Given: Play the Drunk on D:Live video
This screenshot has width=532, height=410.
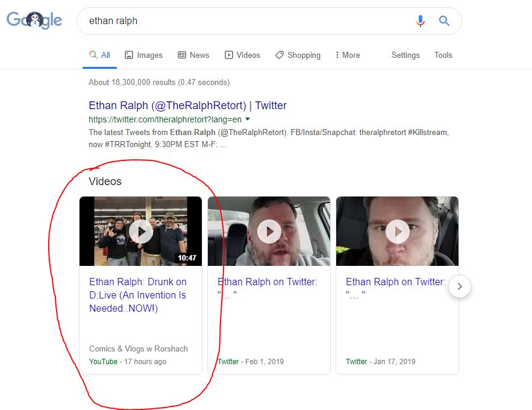Looking at the screenshot, I should pyautogui.click(x=141, y=232).
